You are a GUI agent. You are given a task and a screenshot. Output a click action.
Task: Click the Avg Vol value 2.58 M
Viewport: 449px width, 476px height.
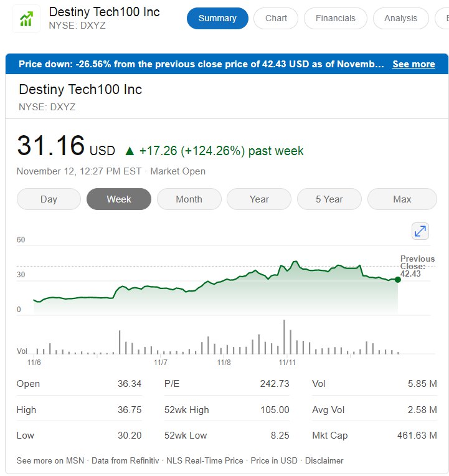422,410
